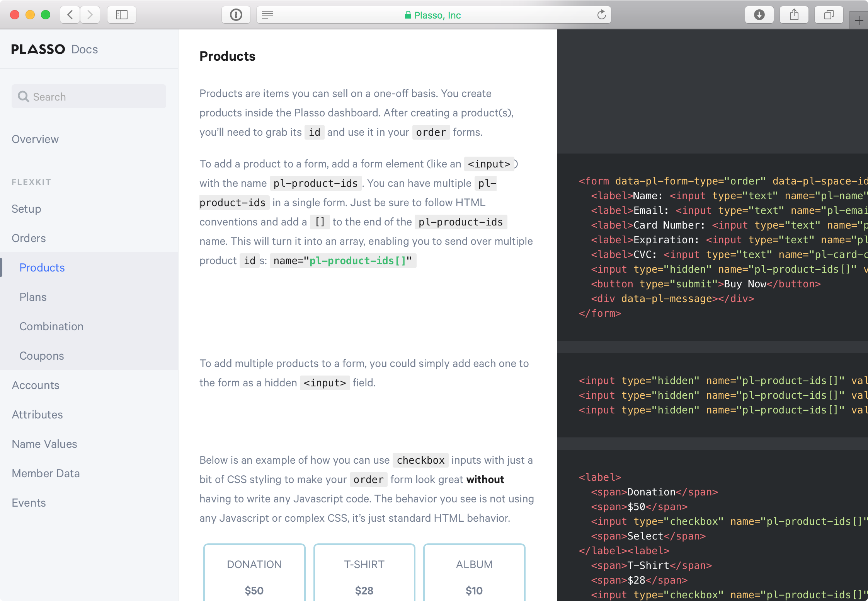Toggle the T-Shirt $28 product card

pyautogui.click(x=364, y=572)
